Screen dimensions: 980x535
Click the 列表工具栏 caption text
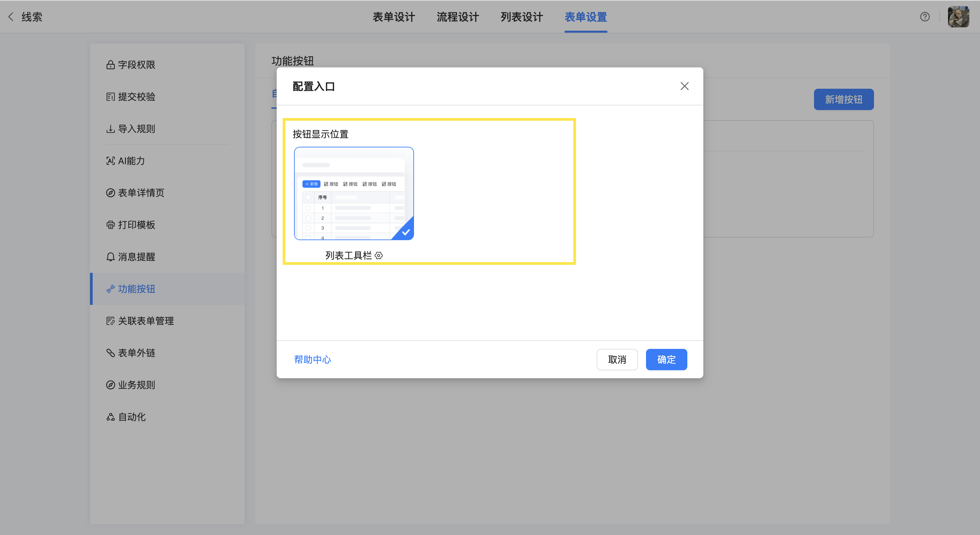348,255
